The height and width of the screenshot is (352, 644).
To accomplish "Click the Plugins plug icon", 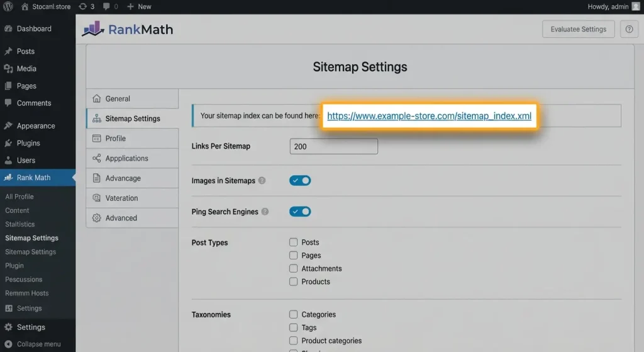I will point(8,143).
